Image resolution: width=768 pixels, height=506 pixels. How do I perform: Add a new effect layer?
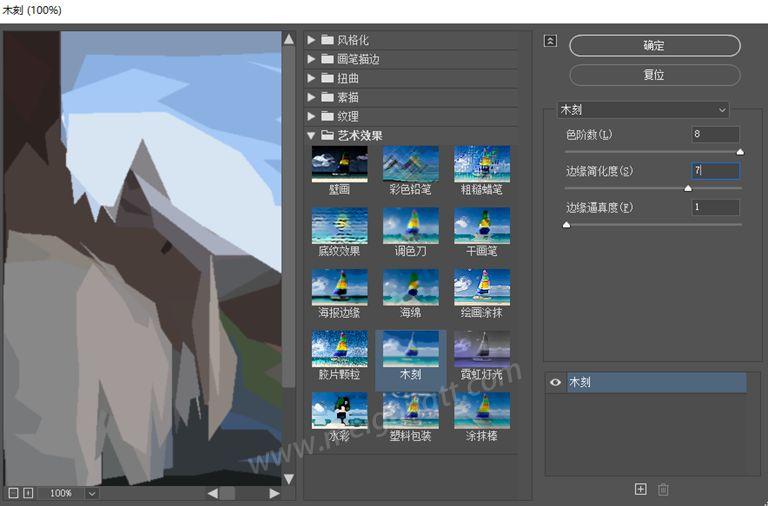pyautogui.click(x=640, y=489)
